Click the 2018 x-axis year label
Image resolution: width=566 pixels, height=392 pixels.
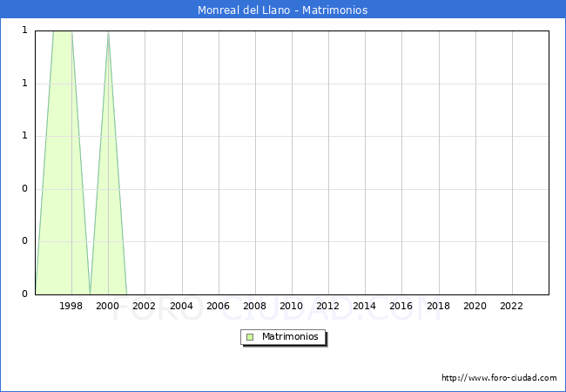point(438,307)
